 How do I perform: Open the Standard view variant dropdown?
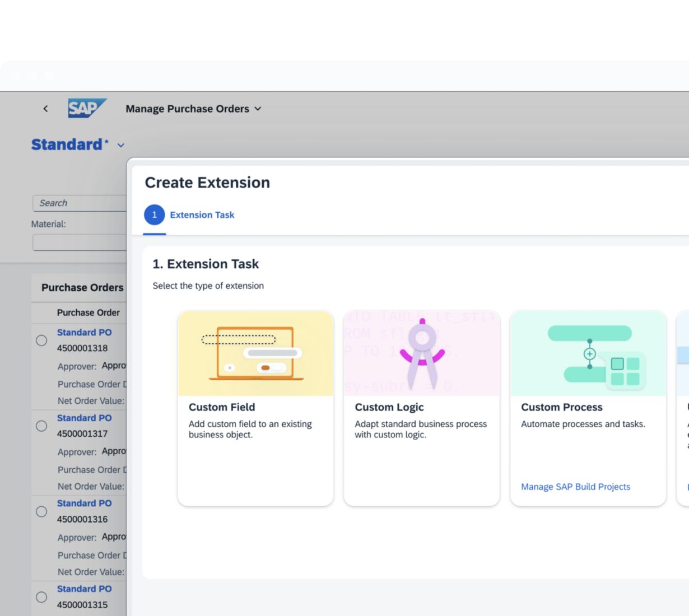click(121, 146)
